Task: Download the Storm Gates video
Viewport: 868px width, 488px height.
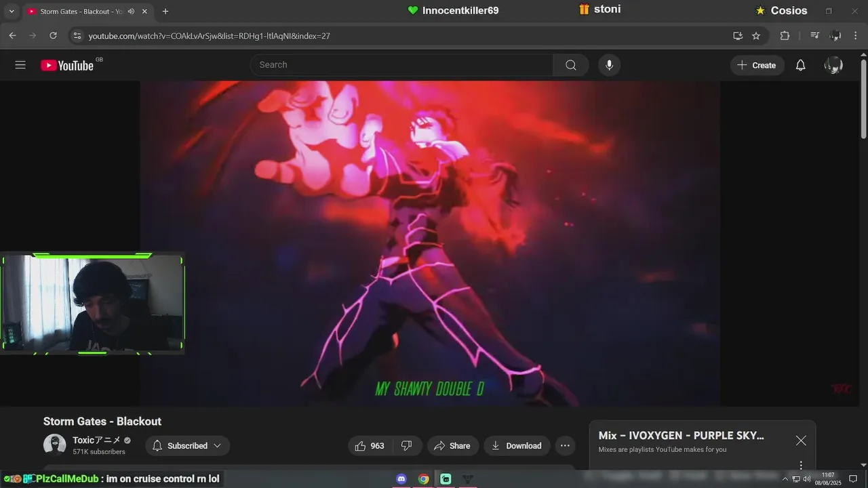Action: [x=517, y=445]
